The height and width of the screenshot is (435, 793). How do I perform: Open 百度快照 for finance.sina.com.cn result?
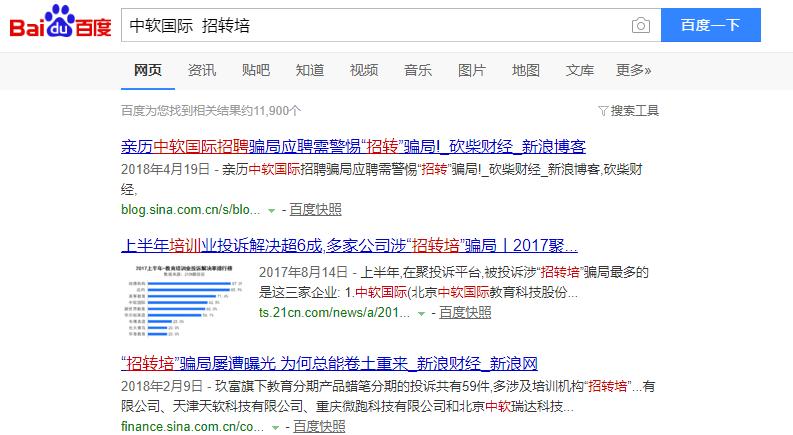(319, 426)
